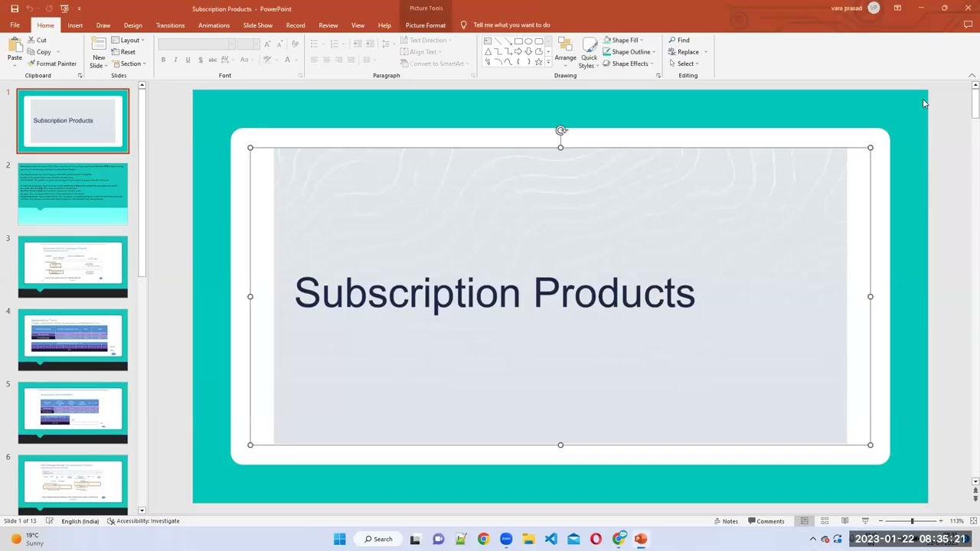Image resolution: width=980 pixels, height=551 pixels.
Task: Zoom in using the plus button
Action: (x=941, y=521)
